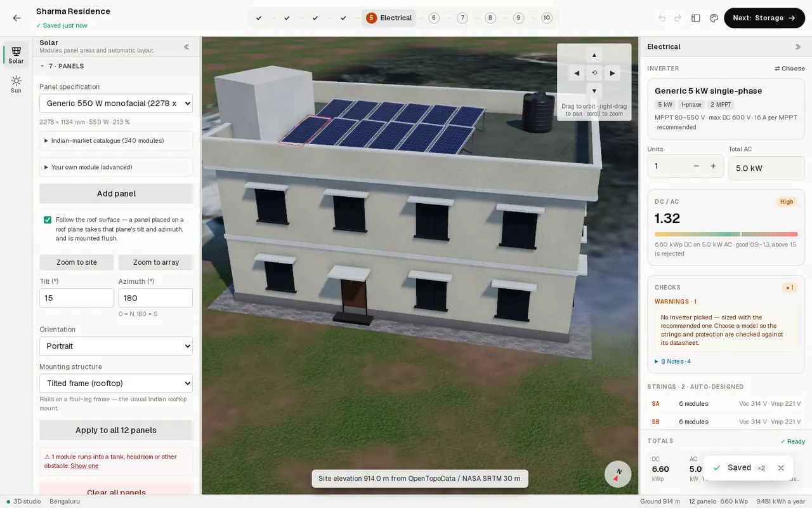Click the redo arrow icon
Screen dimensions: 812x508
[678, 18]
